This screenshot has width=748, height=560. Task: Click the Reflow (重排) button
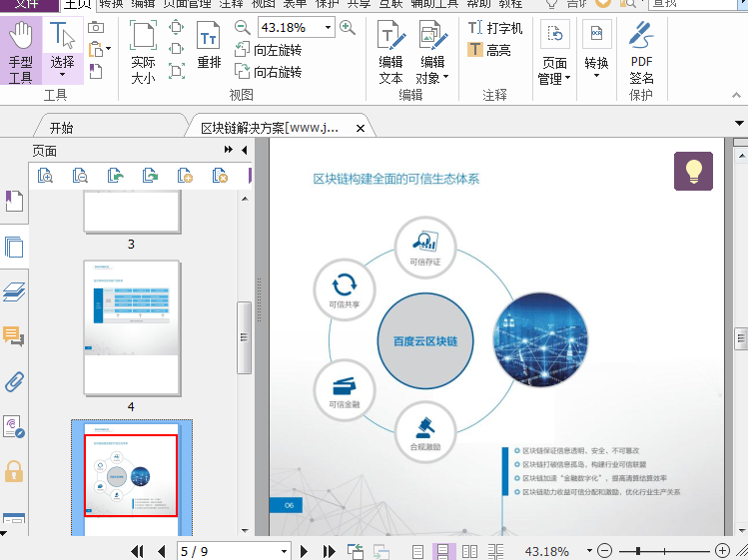(x=209, y=45)
